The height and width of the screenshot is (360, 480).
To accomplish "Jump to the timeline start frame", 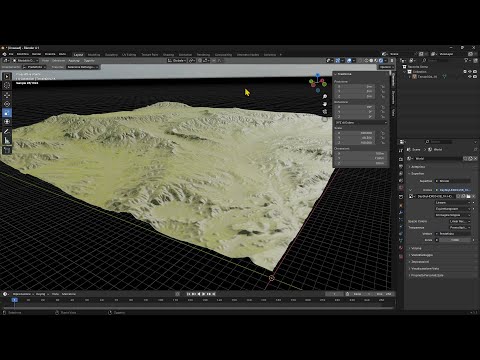I will coord(188,294).
